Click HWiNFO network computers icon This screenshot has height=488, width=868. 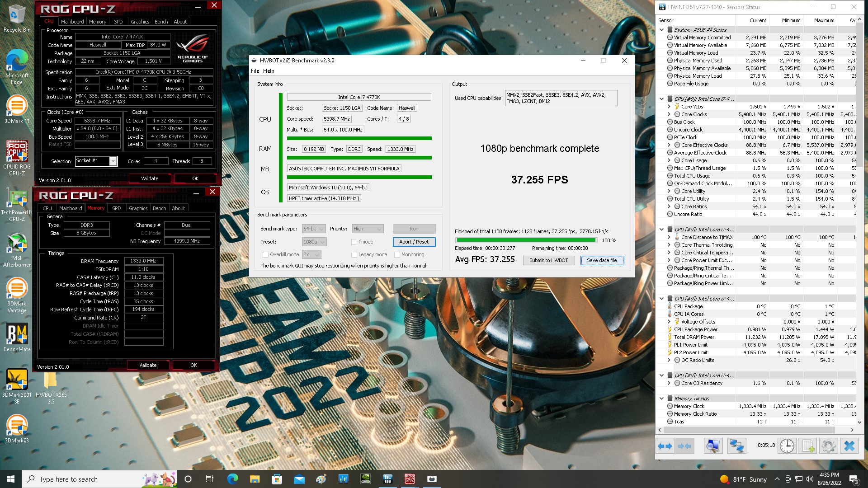tap(736, 446)
